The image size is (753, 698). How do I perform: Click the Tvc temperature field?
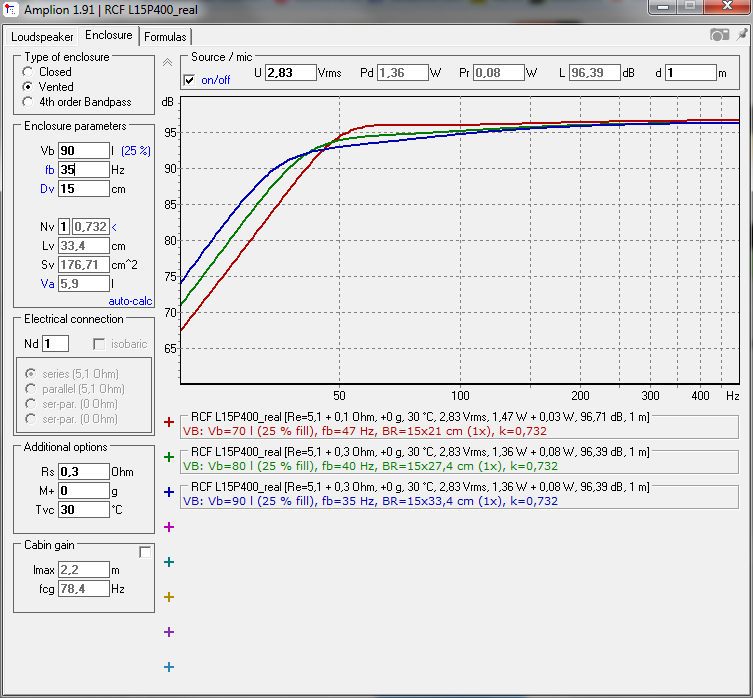84,509
